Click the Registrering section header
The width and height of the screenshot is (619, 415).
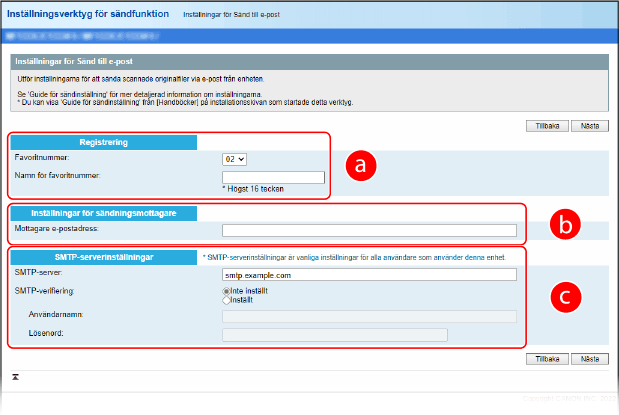click(103, 142)
